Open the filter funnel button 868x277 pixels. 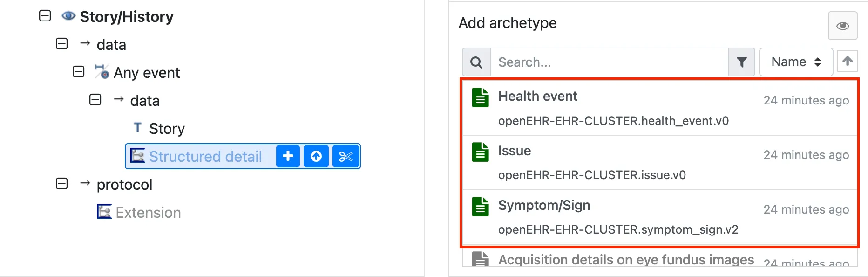point(742,62)
